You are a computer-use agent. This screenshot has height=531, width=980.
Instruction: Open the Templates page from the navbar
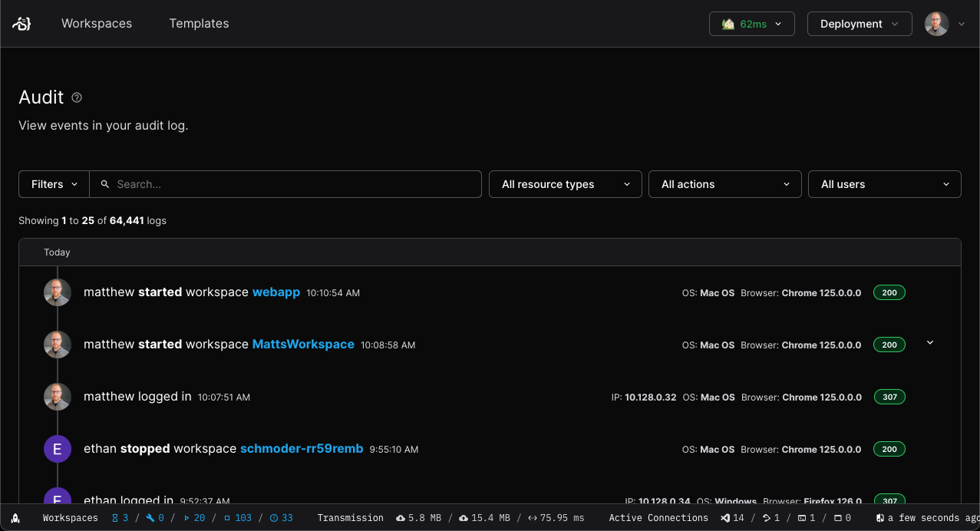[199, 23]
